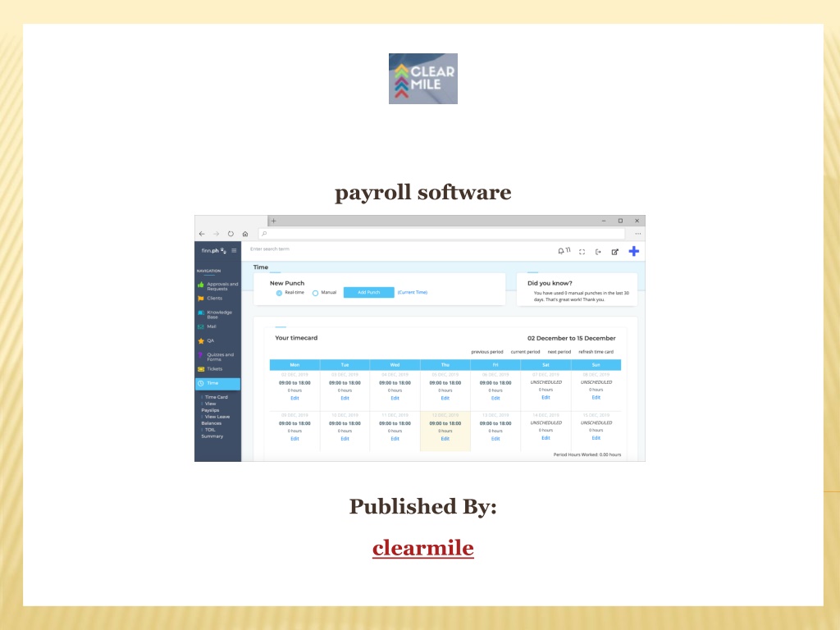Edit the 10 Dec Tuesday timecard entry
The image size is (840, 630).
(x=345, y=439)
